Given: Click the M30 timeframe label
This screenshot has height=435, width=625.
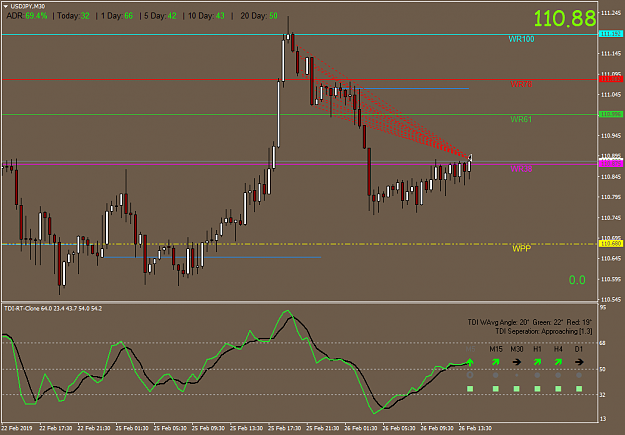Looking at the screenshot, I should click(x=517, y=349).
